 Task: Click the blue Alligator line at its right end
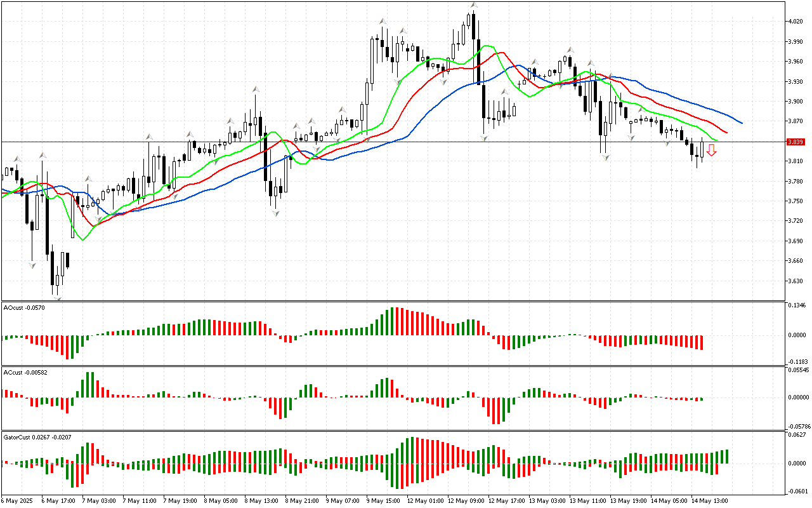pos(741,123)
